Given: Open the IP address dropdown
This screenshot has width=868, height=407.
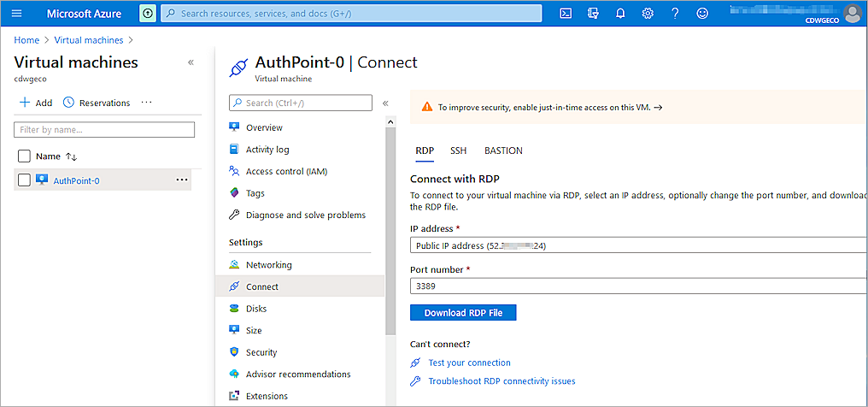Looking at the screenshot, I should [x=638, y=246].
